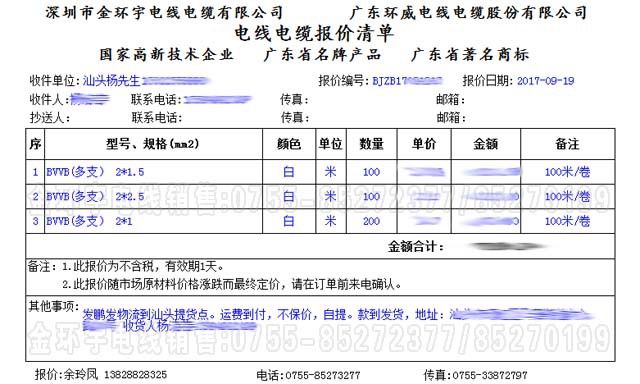This screenshot has height=384, width=640.
Task: Click company name 深圳市金环宇电线电缆有限公司
Action: [164, 12]
